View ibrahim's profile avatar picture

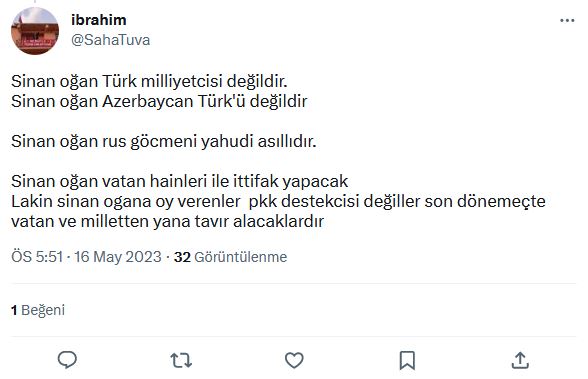coord(35,31)
